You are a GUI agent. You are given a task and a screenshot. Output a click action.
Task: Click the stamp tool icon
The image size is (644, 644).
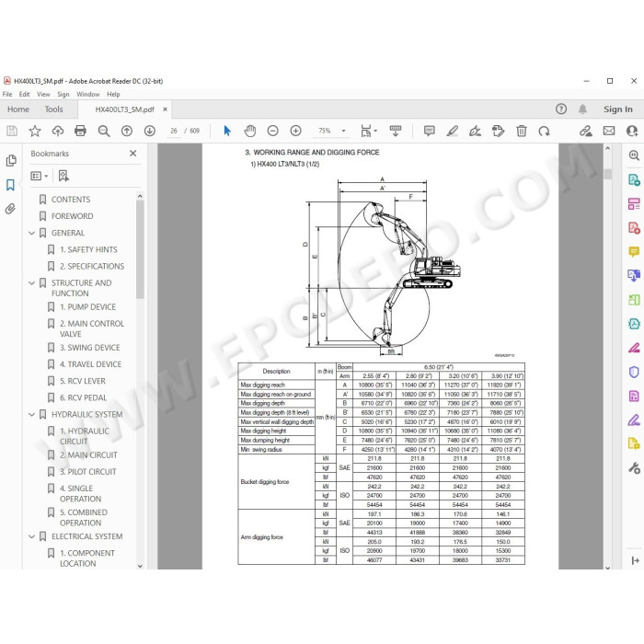(x=499, y=131)
